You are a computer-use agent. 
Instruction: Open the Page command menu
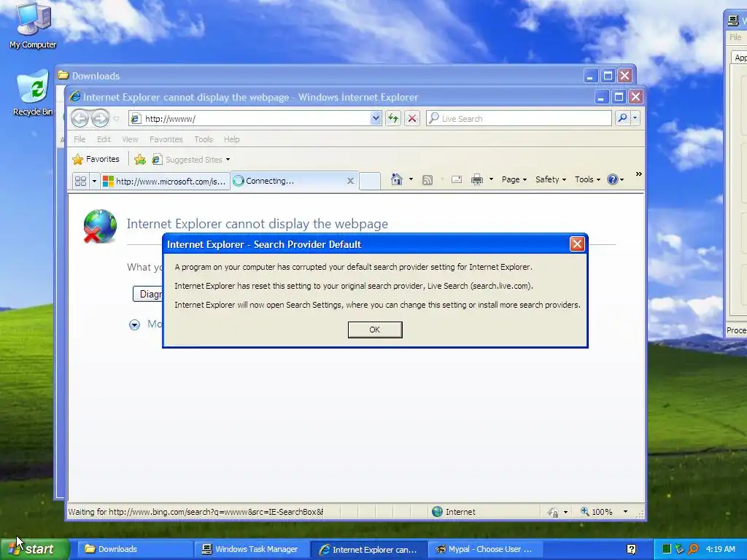click(514, 179)
